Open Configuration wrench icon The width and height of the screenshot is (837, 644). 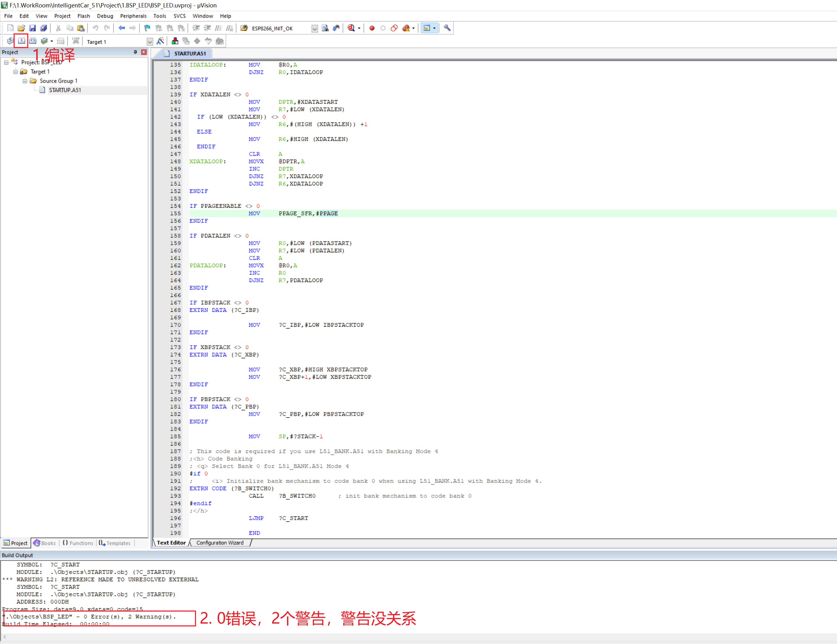447,28
